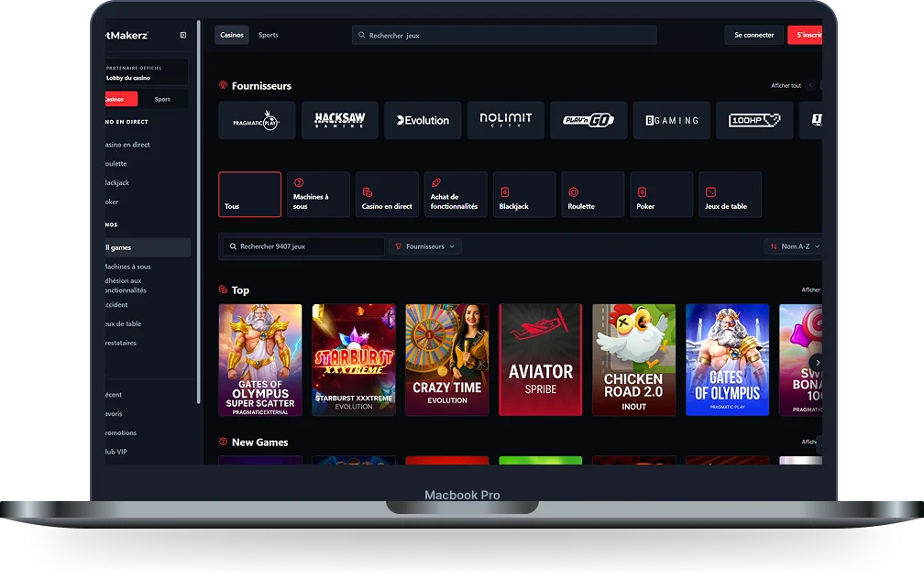Click the sort arrows icon beside Nom A-Z
This screenshot has width=924, height=579.
click(x=774, y=246)
